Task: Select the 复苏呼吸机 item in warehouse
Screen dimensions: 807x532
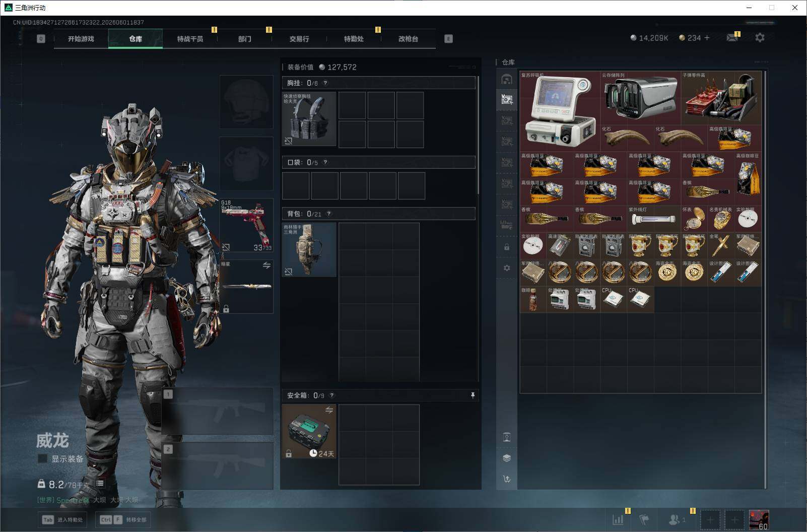Action: tap(560, 111)
